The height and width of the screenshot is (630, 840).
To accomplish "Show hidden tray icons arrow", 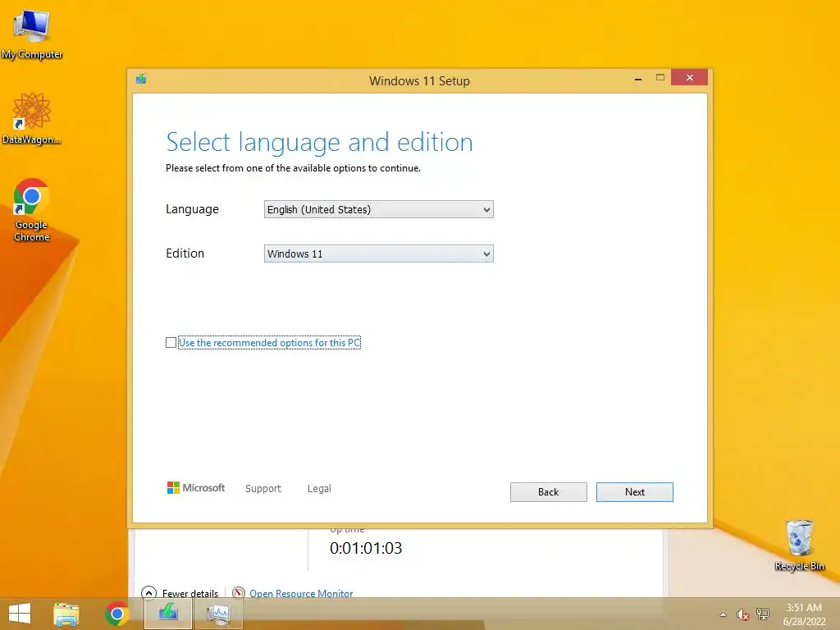I will 724,614.
